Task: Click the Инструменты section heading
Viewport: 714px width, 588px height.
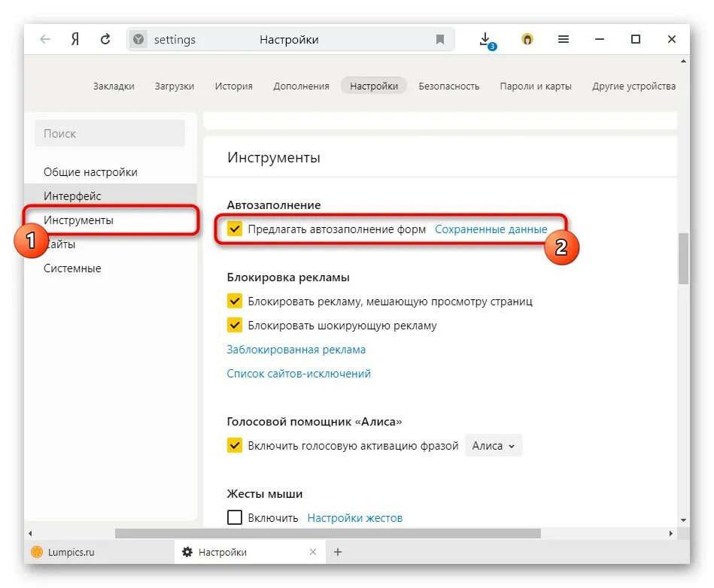Action: [x=274, y=157]
